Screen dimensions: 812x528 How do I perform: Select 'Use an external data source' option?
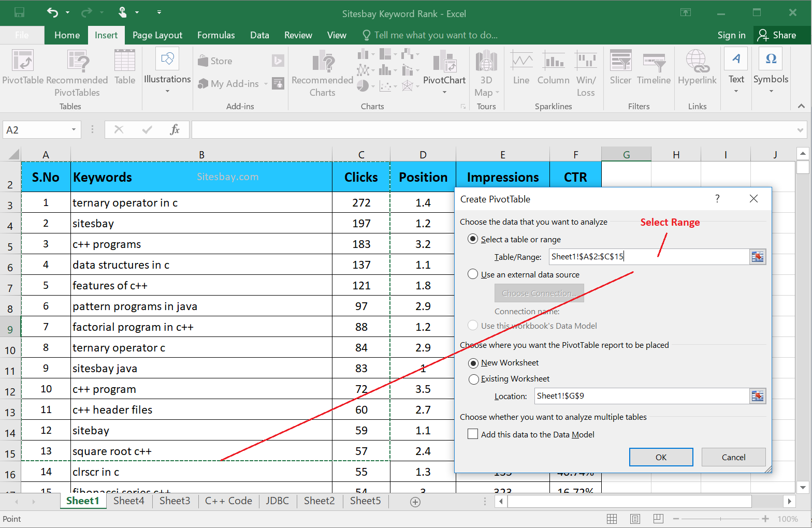(x=473, y=274)
